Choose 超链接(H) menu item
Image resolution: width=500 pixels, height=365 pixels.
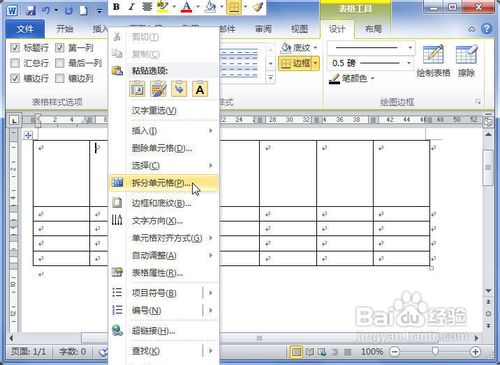pos(164,331)
